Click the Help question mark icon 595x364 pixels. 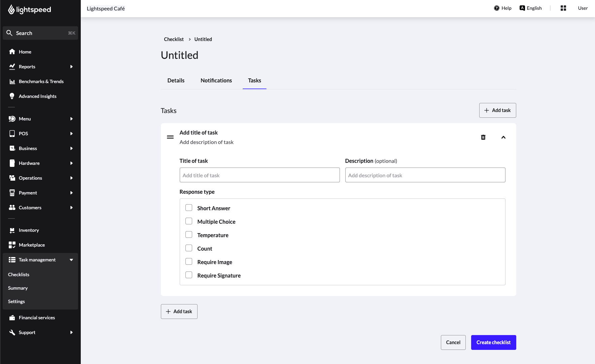(x=496, y=8)
